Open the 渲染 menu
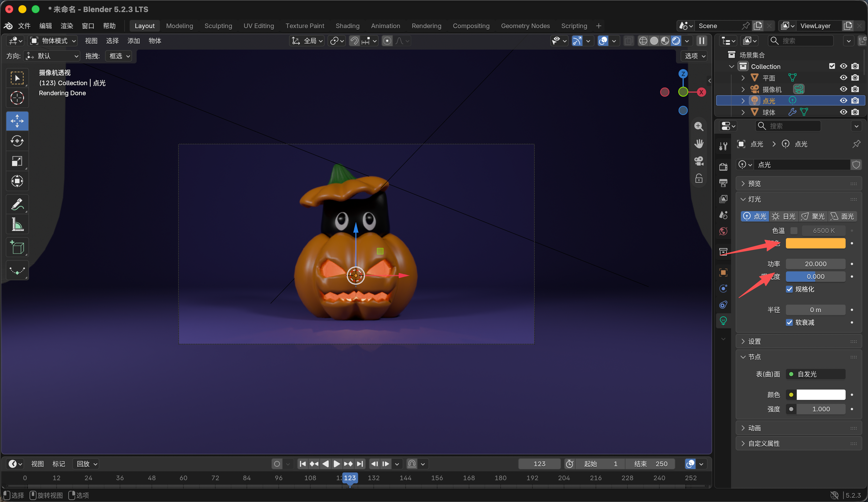Viewport: 868px width, 502px height. point(67,26)
